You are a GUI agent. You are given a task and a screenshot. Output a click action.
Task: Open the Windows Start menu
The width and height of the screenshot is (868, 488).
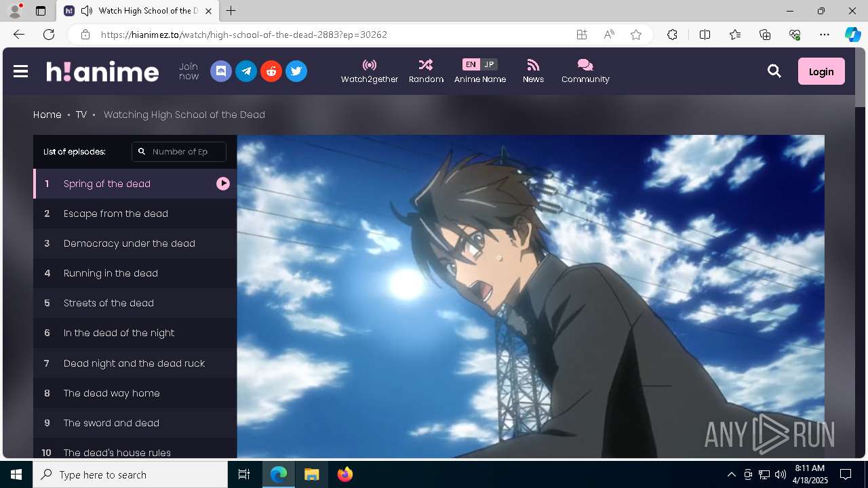click(16, 474)
